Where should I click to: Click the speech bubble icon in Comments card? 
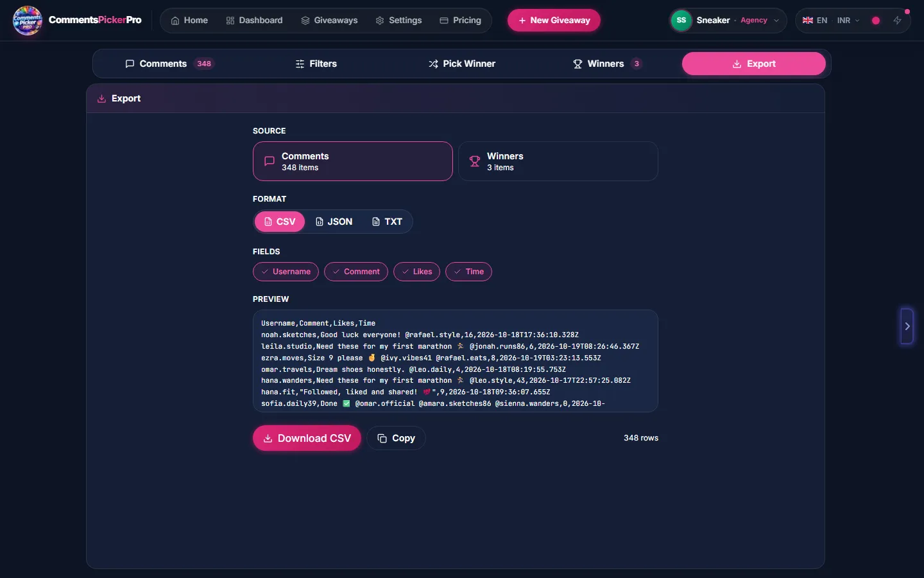pos(269,161)
